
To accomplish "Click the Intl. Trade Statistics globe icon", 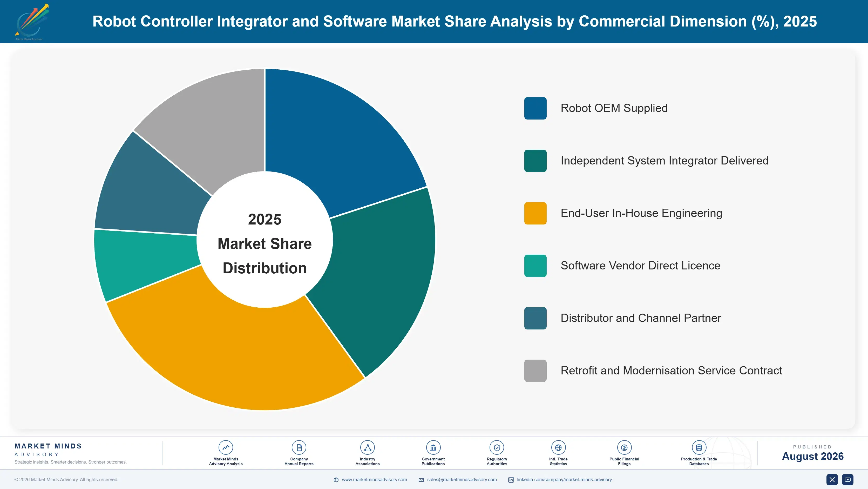I will pyautogui.click(x=558, y=447).
